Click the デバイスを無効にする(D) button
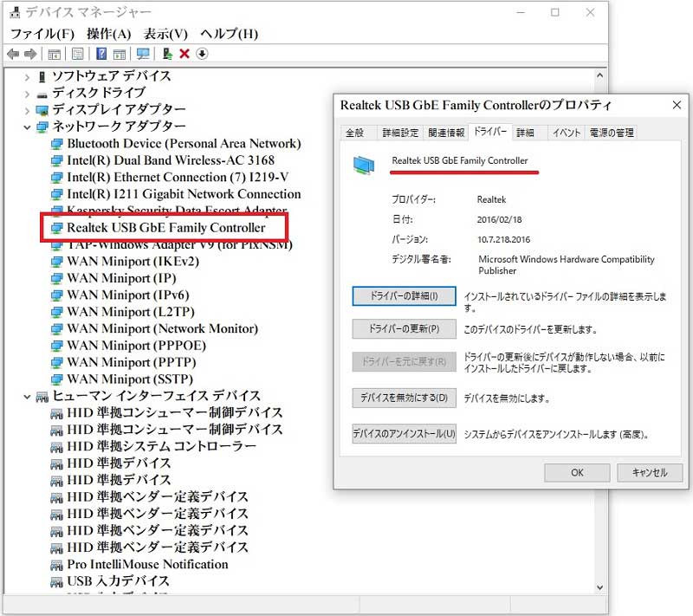Viewport: 693px width, 616px height. (x=404, y=398)
